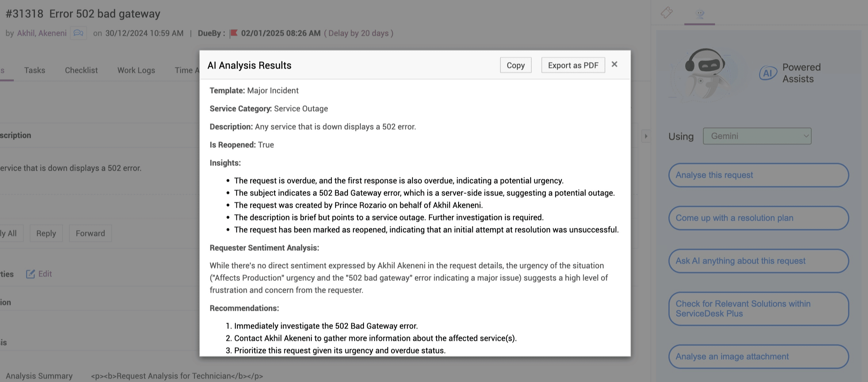
Task: Copy the AI analysis results
Action: pyautogui.click(x=515, y=65)
